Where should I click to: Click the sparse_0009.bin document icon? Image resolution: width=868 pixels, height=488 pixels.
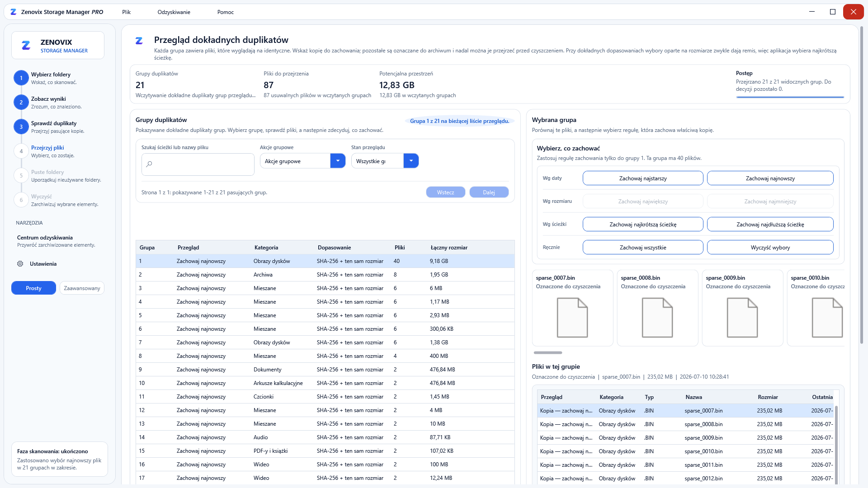(742, 318)
